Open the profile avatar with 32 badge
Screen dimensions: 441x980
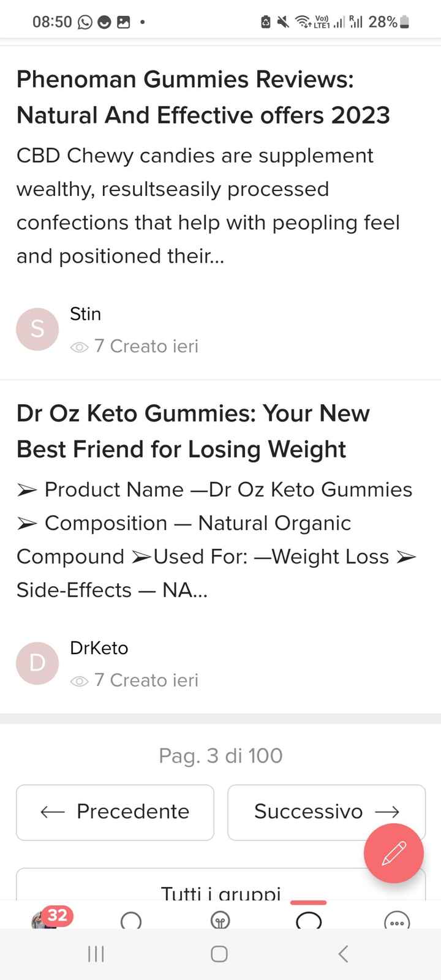45,919
